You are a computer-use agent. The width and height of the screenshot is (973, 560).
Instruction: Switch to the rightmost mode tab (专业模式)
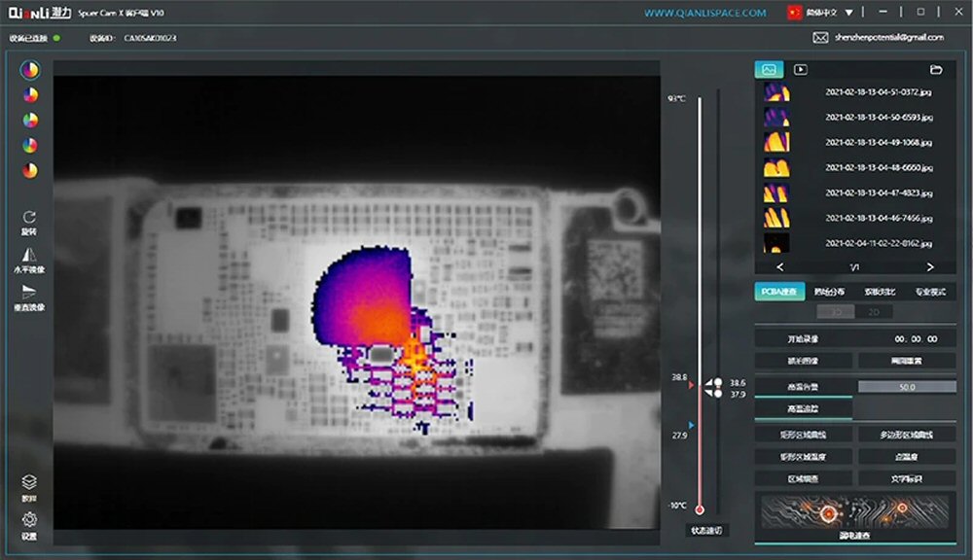point(930,292)
